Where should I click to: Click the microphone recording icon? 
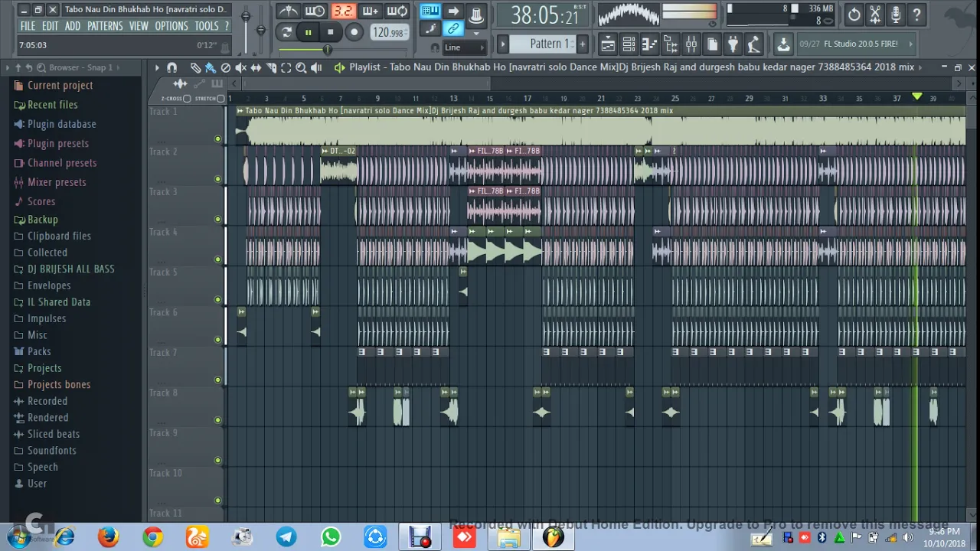coord(896,14)
